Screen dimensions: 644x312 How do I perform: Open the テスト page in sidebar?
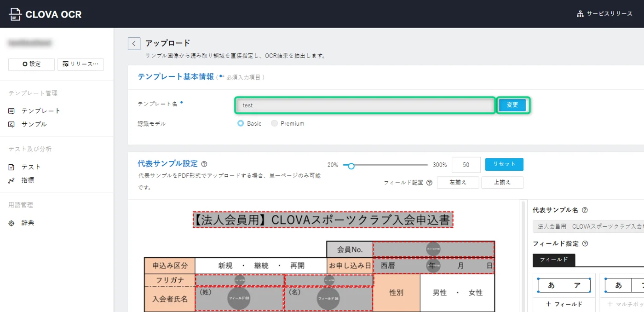[x=31, y=167]
